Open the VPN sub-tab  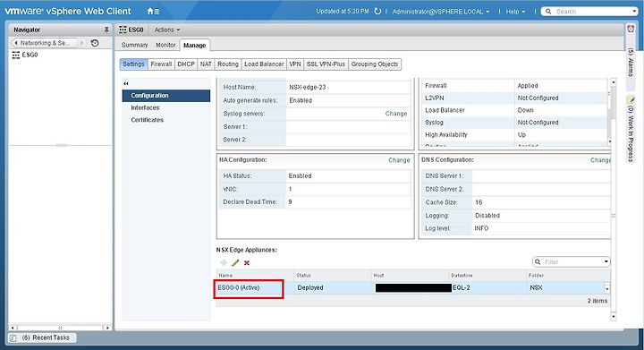coord(295,64)
